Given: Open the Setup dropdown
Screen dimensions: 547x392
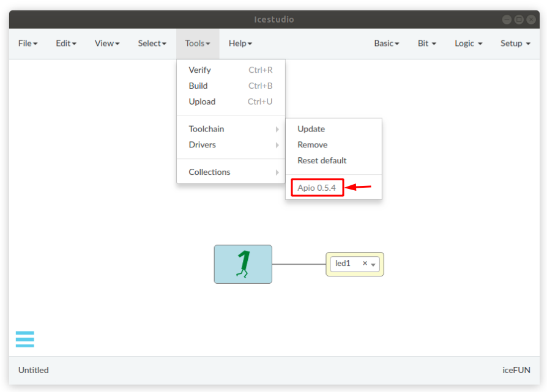Looking at the screenshot, I should pyautogui.click(x=515, y=43).
